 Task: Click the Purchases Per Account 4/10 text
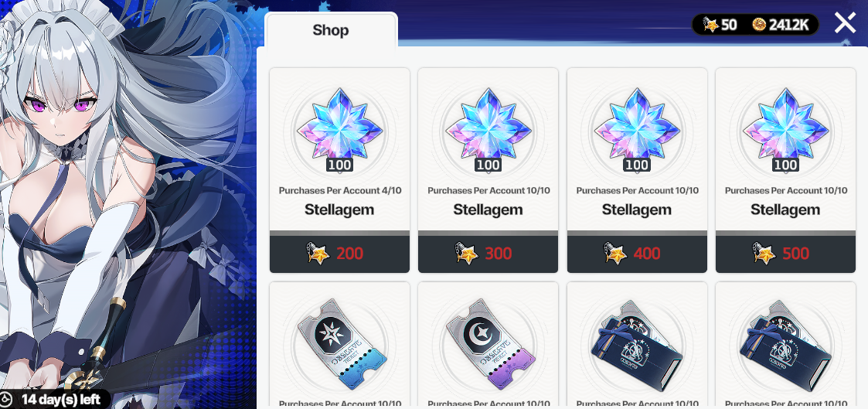coord(340,190)
